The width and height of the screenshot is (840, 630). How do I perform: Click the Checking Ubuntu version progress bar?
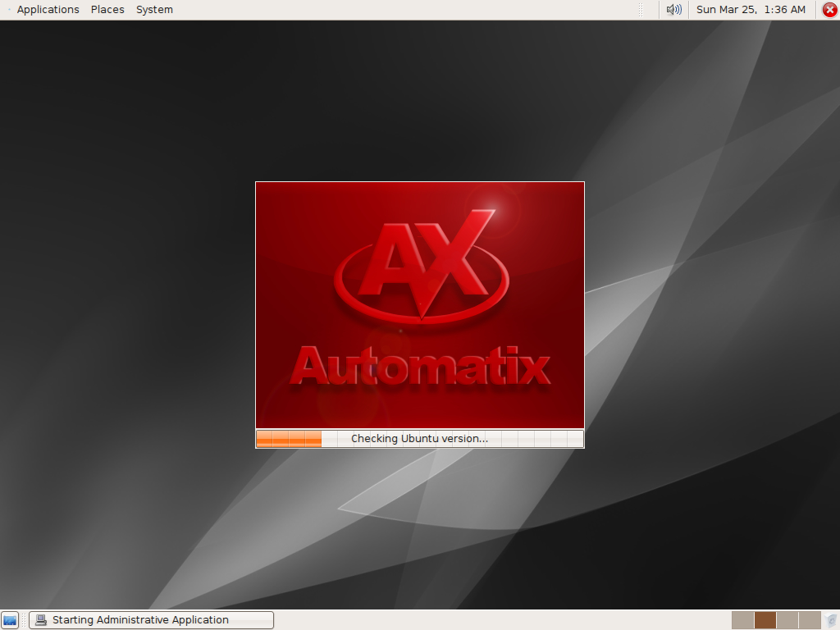(x=420, y=439)
